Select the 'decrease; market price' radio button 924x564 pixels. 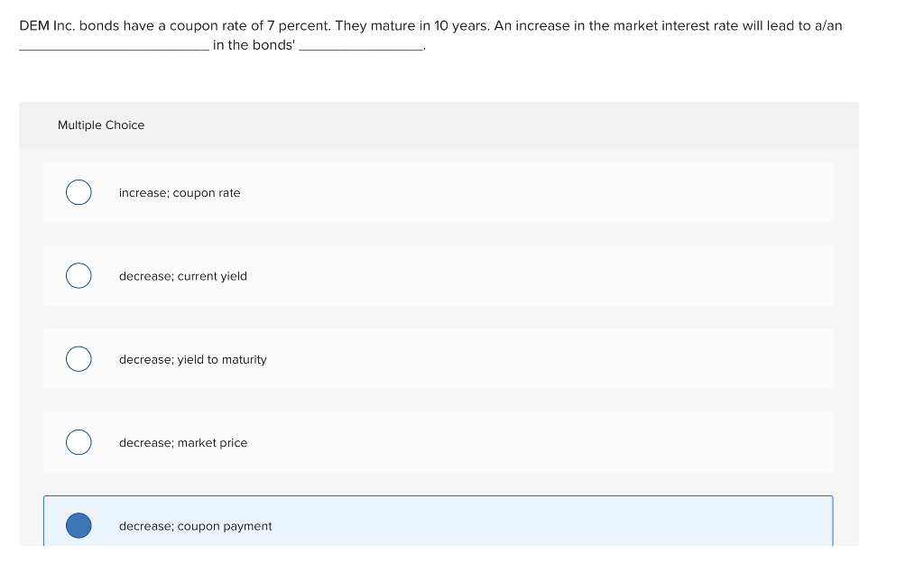[79, 442]
